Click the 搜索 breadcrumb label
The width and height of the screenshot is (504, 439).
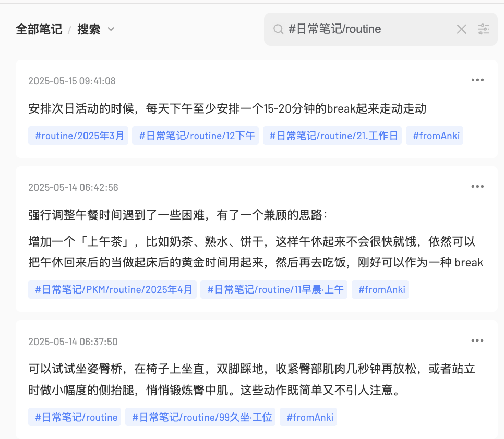click(89, 29)
